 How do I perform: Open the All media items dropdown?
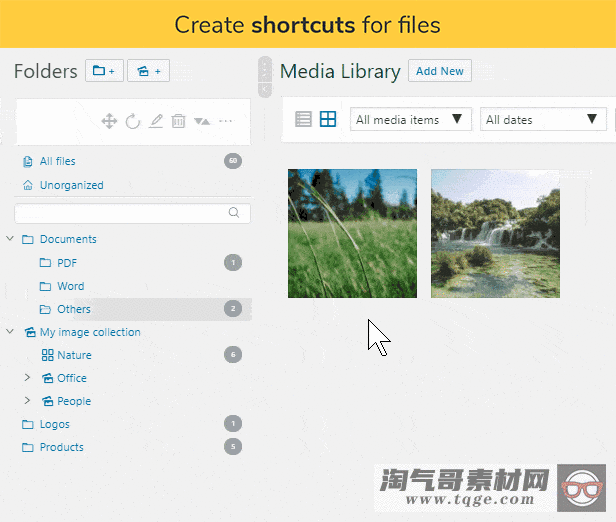pyautogui.click(x=411, y=119)
